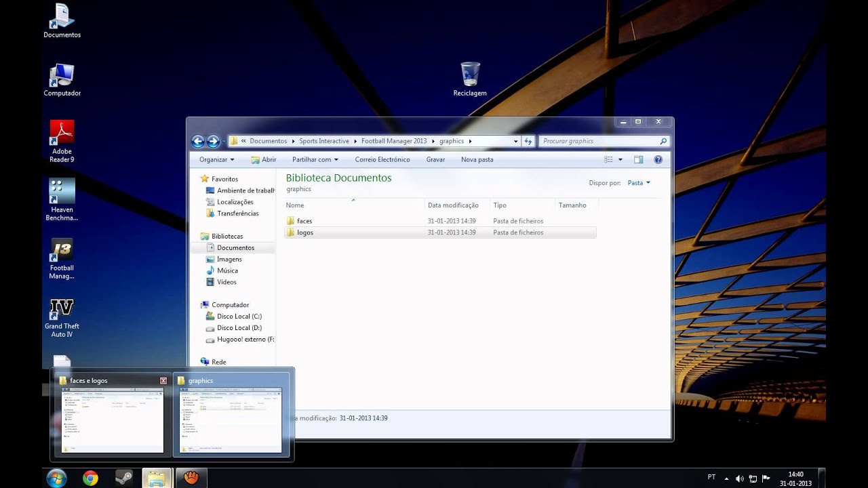Screen dimensions: 868x488
Task: Open the Dispor por Pasta dropdown
Action: coord(639,183)
